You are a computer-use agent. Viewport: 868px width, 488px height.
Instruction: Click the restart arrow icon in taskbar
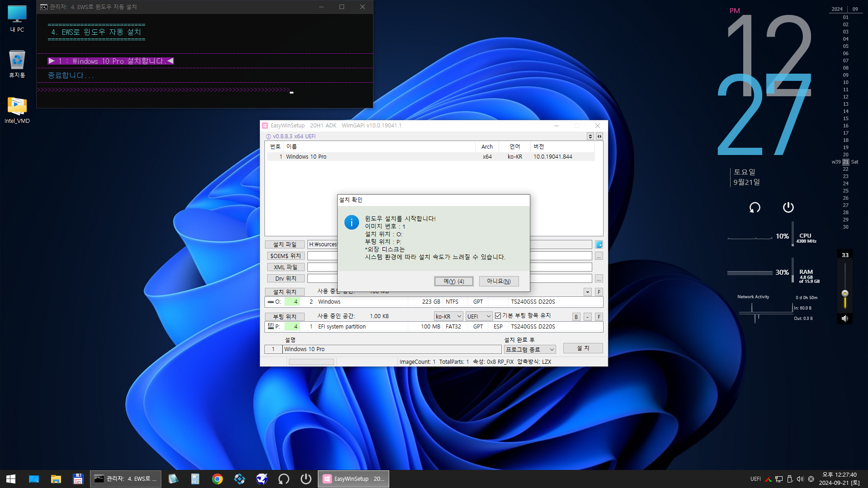pyautogui.click(x=284, y=479)
